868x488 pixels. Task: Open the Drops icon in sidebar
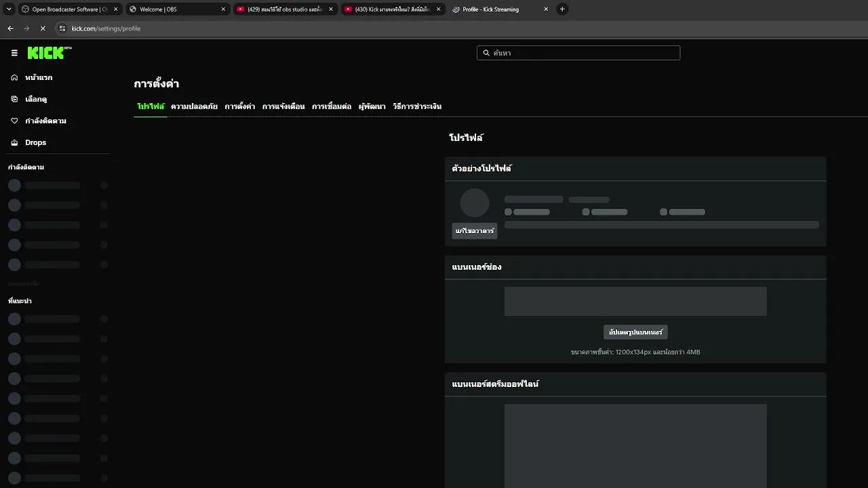[14, 142]
